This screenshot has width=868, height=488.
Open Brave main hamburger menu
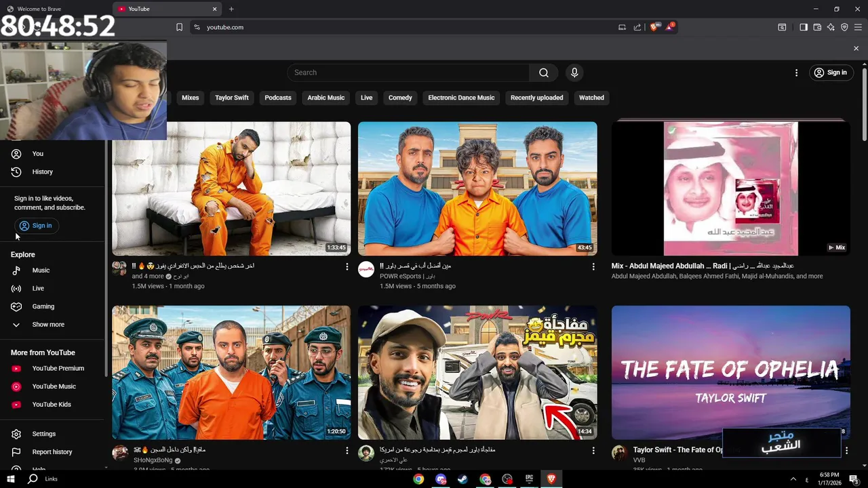pyautogui.click(x=858, y=27)
